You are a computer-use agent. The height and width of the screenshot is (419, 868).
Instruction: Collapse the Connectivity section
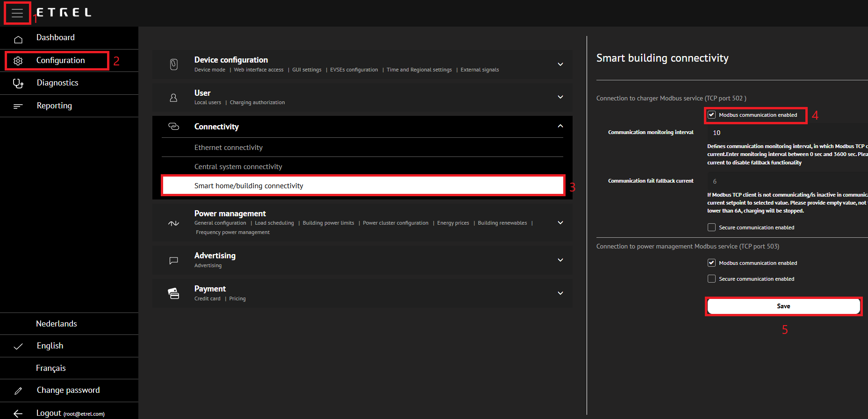tap(560, 126)
